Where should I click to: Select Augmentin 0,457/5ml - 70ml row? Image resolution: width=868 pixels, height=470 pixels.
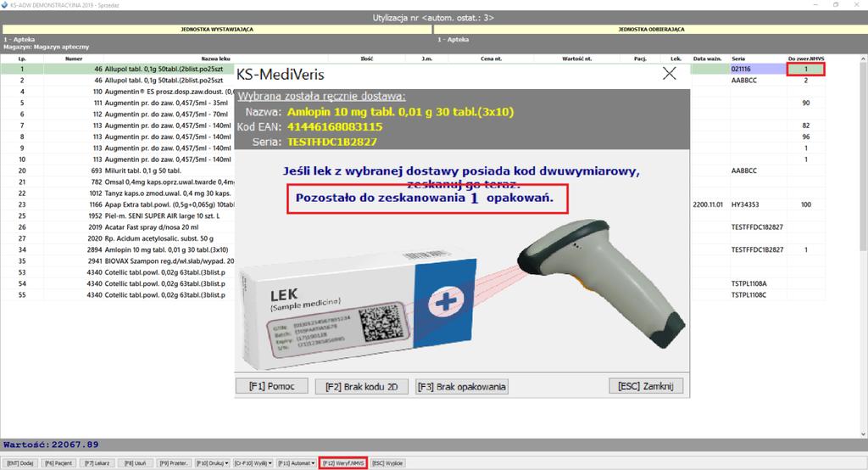[x=117, y=115]
